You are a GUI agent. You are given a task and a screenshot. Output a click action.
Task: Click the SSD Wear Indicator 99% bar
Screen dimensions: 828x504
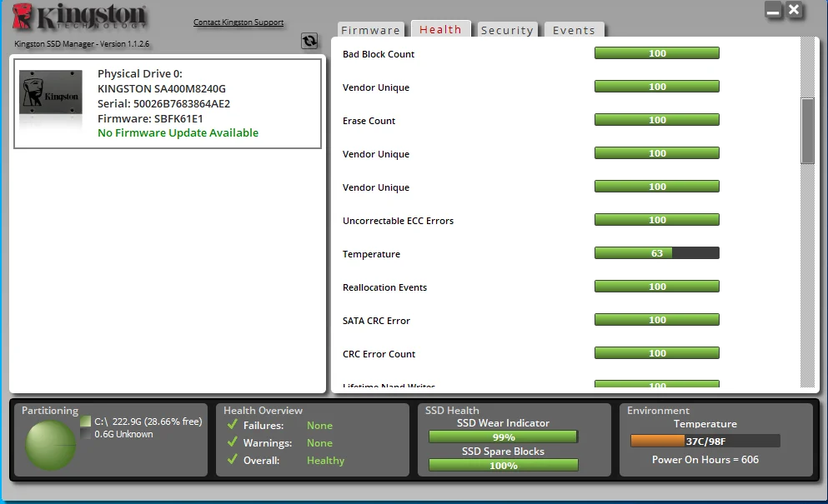pos(504,437)
